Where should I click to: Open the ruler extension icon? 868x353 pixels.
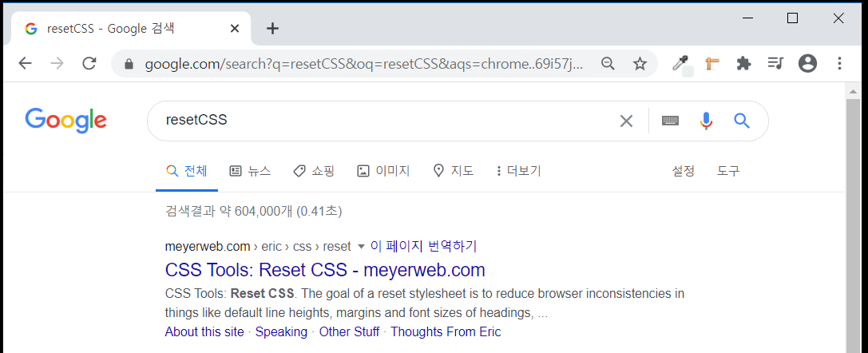pos(712,64)
